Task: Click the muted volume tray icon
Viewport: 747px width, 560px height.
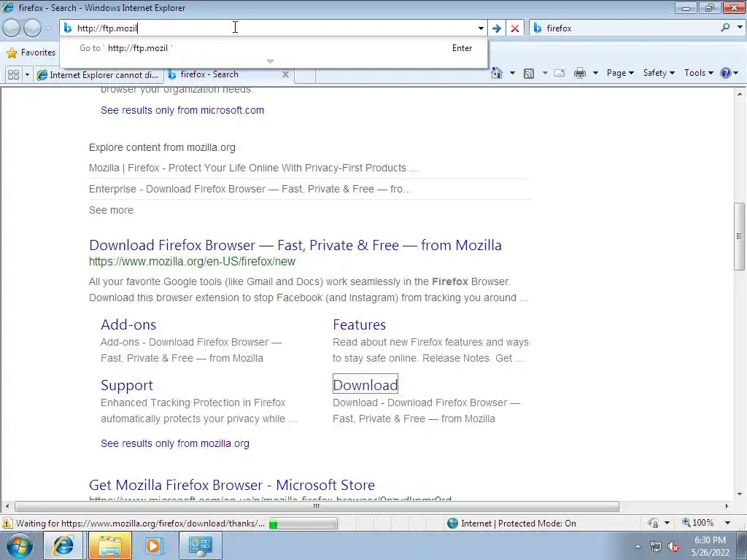Action: point(673,547)
